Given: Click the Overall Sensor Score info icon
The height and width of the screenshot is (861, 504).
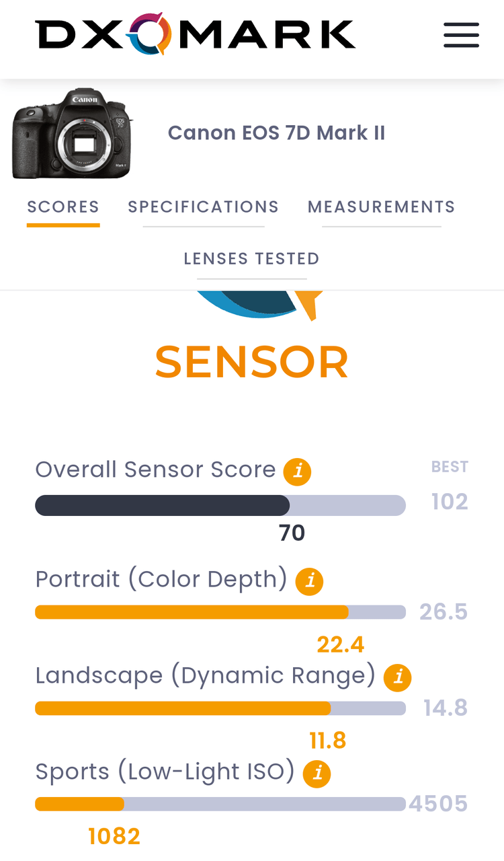Looking at the screenshot, I should coord(297,472).
